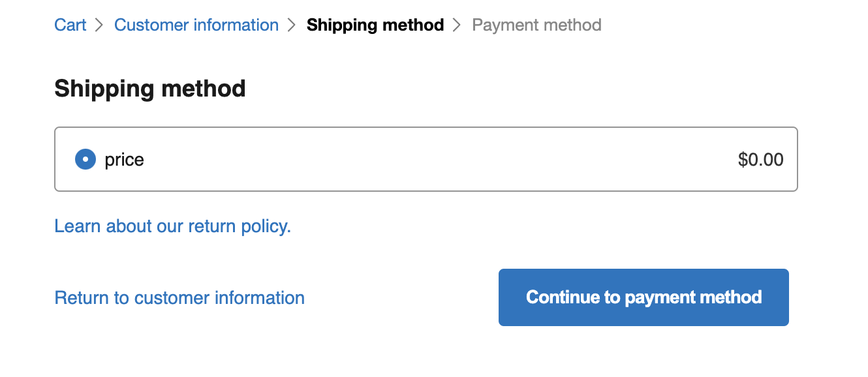Image resolution: width=868 pixels, height=377 pixels.
Task: Click the $0.00 price amount
Action: click(x=760, y=159)
